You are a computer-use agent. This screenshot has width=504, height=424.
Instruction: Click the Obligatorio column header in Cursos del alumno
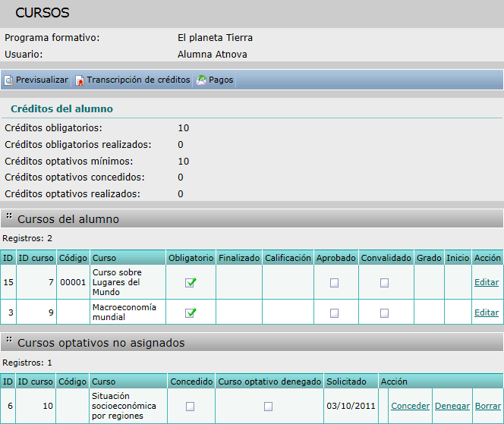click(x=191, y=258)
